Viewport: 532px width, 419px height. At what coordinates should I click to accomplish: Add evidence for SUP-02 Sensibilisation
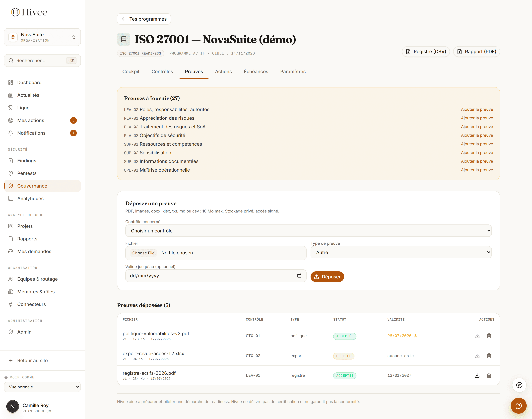pos(477,153)
